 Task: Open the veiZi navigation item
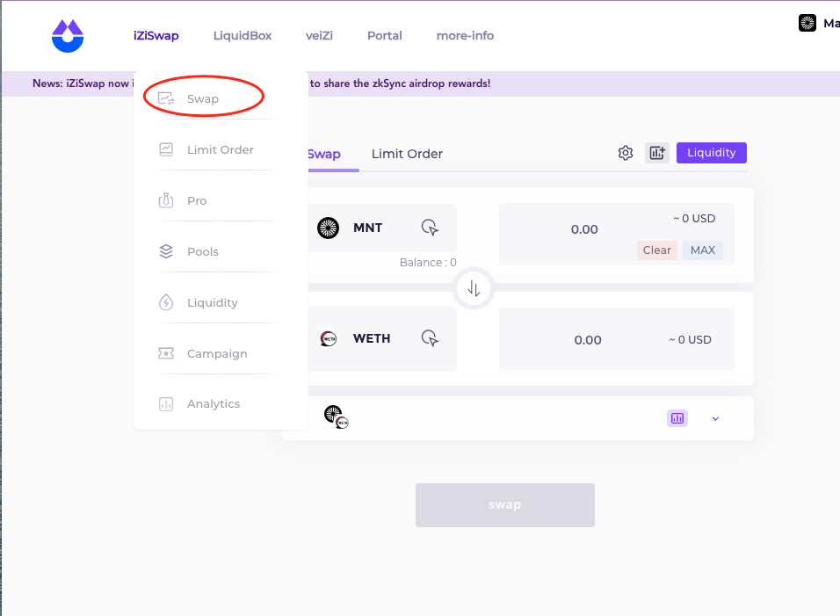click(x=319, y=36)
